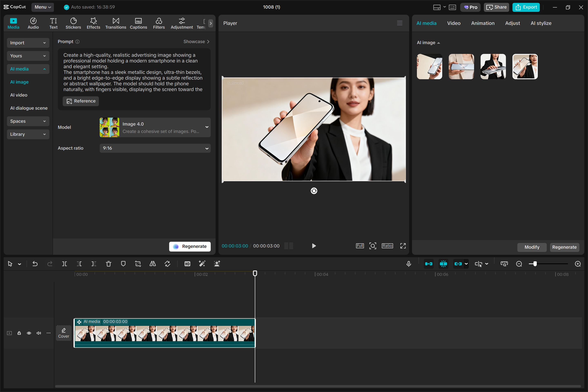Play the preview video

[314, 246]
